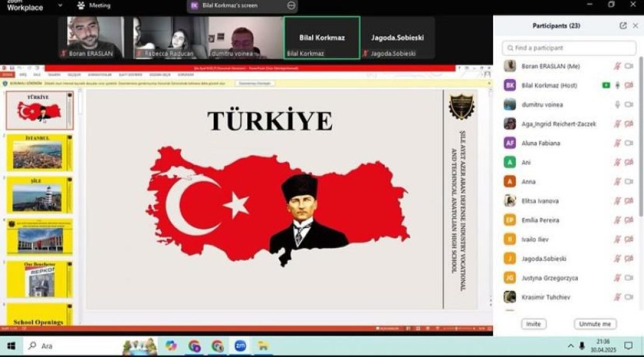Image resolution: width=644 pixels, height=357 pixels.
Task: Expand the Zoom Workplace dropdown arrow
Action: (x=60, y=6)
